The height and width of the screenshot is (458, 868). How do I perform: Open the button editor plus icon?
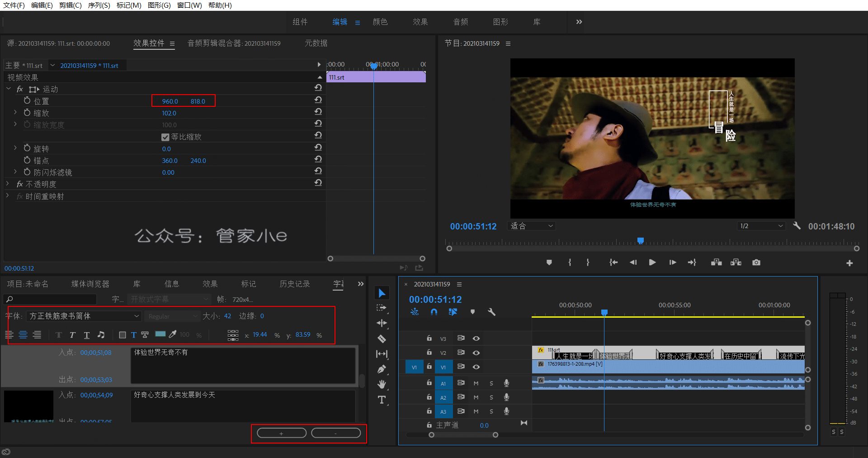point(849,263)
